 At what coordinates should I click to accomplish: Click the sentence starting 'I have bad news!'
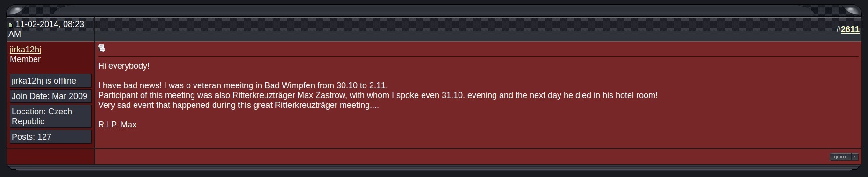pyautogui.click(x=243, y=85)
